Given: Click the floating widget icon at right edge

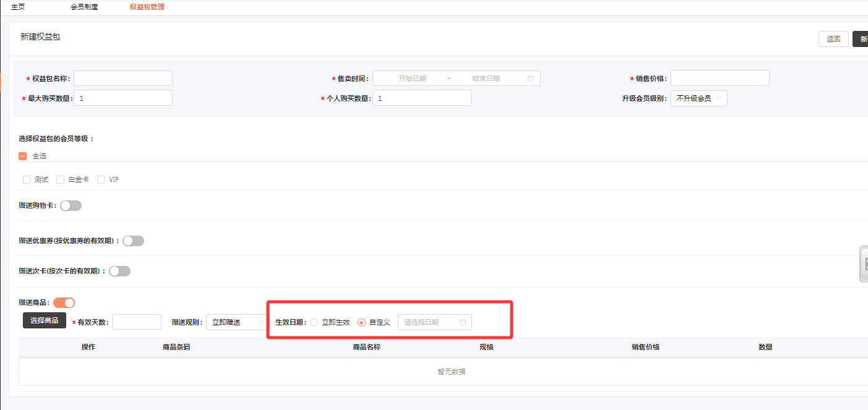Looking at the screenshot, I should point(864,264).
